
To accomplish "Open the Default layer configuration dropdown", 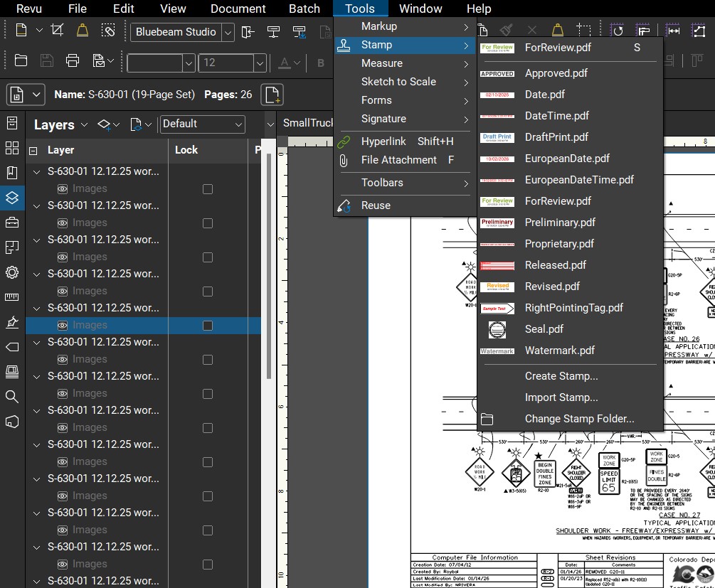I will pos(203,124).
